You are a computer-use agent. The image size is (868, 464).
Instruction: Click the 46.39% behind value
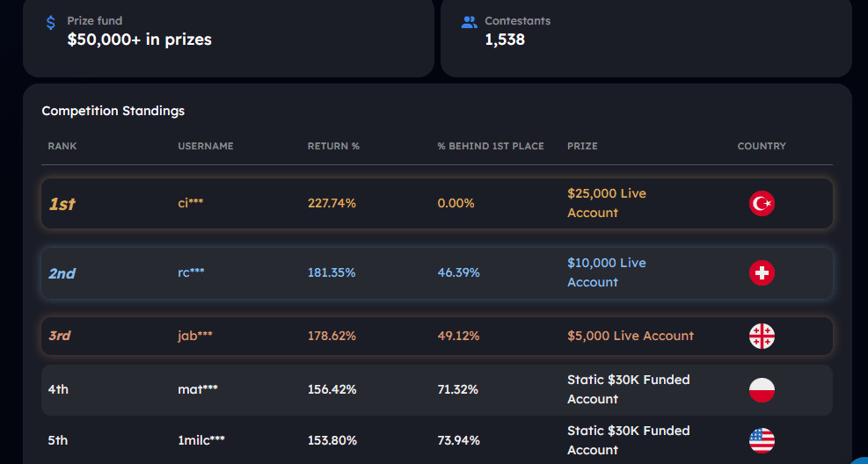click(x=458, y=272)
